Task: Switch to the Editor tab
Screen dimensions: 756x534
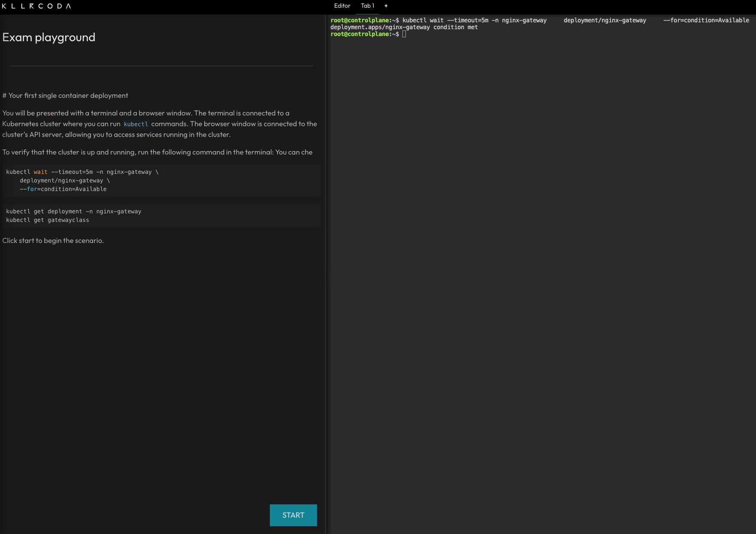Action: pos(342,6)
